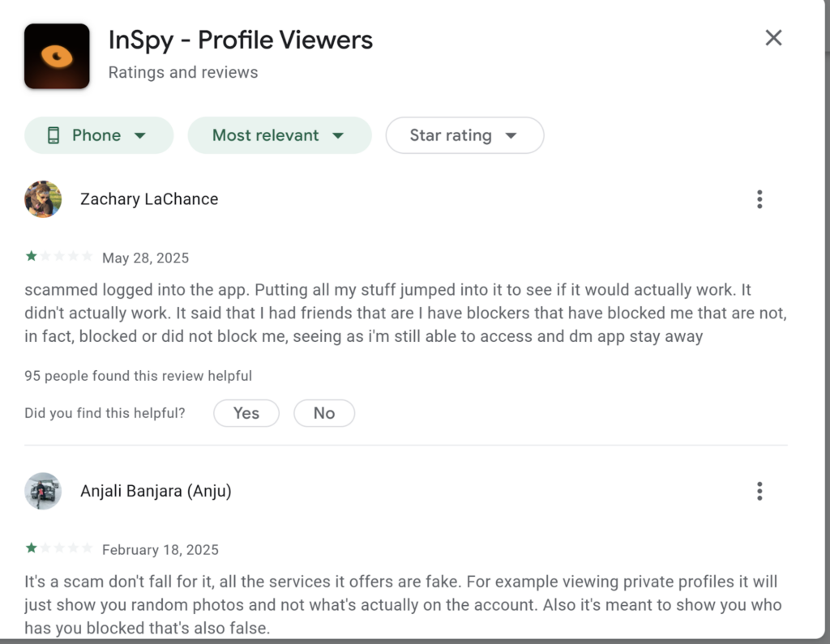Expand the Star rating filter dropdown

click(x=464, y=134)
